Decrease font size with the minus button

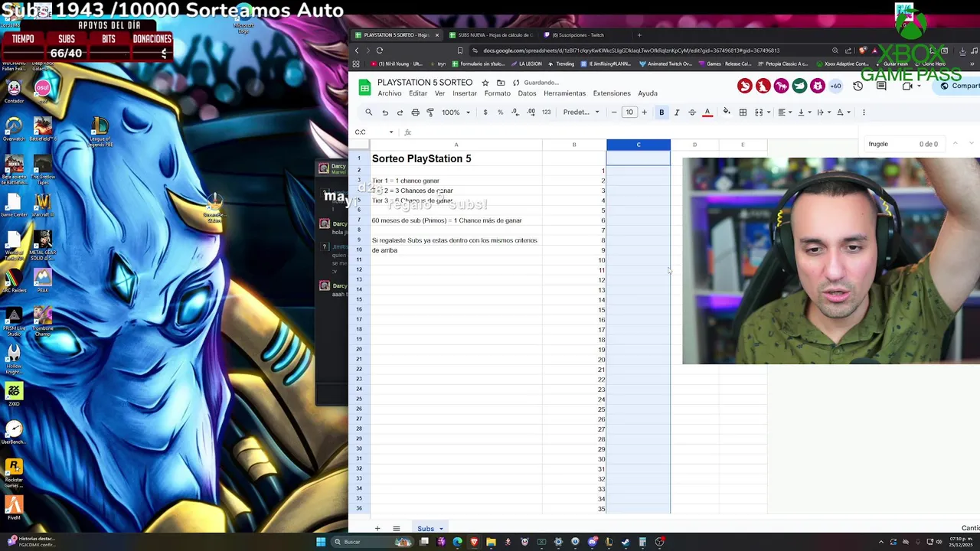tap(614, 112)
